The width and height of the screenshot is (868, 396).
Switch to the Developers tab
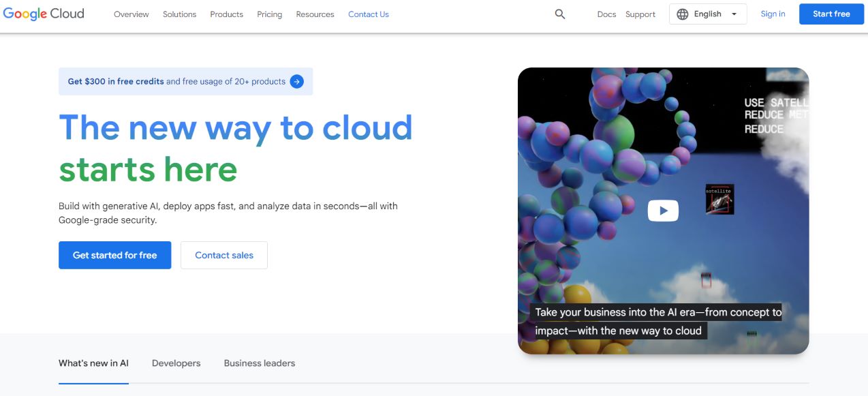point(176,363)
